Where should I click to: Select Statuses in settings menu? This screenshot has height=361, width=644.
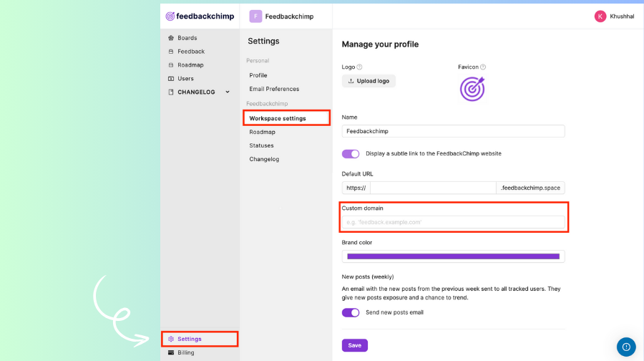(261, 145)
